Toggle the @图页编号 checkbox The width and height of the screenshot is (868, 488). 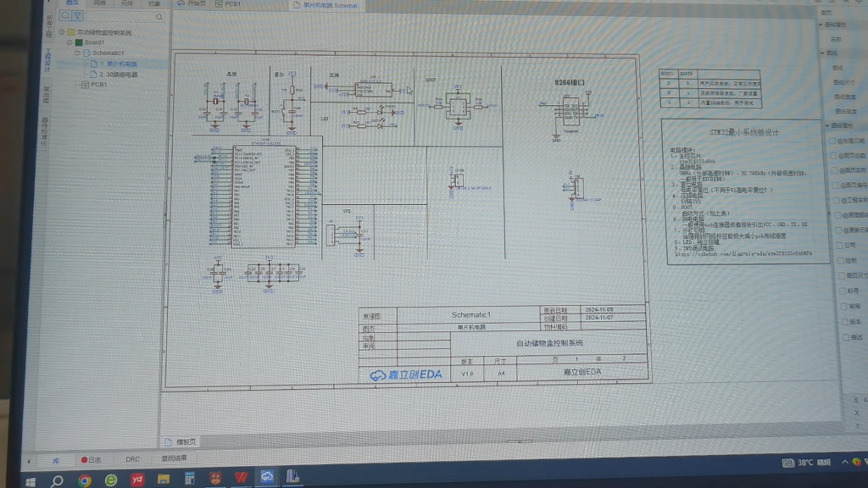coord(835,186)
